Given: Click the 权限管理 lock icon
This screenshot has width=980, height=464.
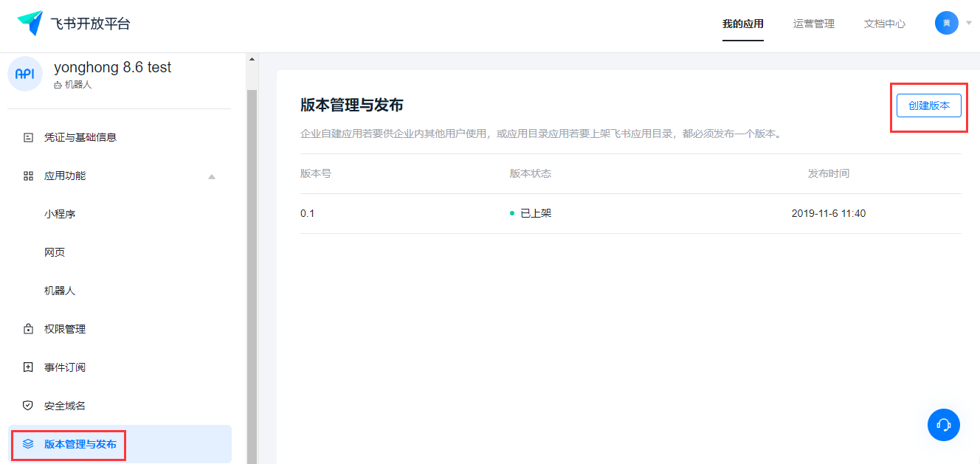Looking at the screenshot, I should 29,329.
